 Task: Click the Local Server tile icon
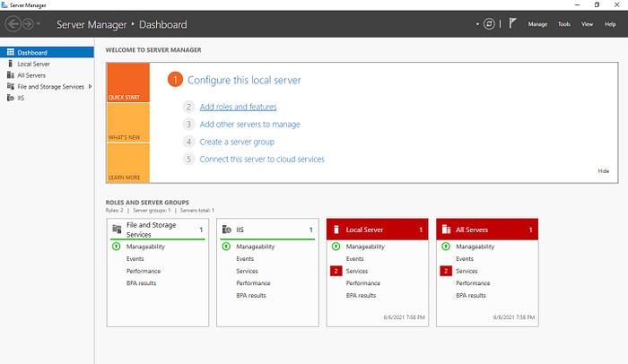click(x=336, y=230)
